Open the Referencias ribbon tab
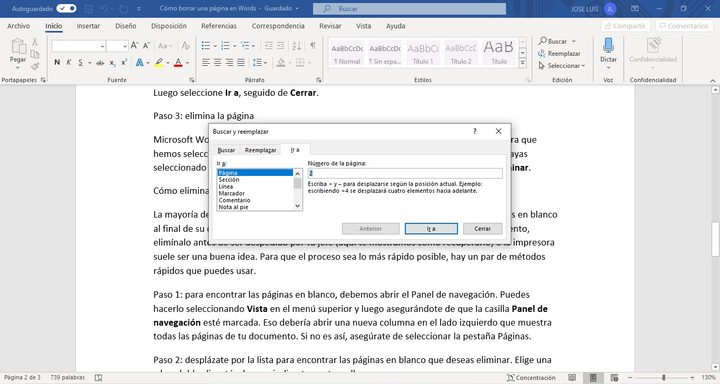The image size is (720, 384). pyautogui.click(x=219, y=26)
